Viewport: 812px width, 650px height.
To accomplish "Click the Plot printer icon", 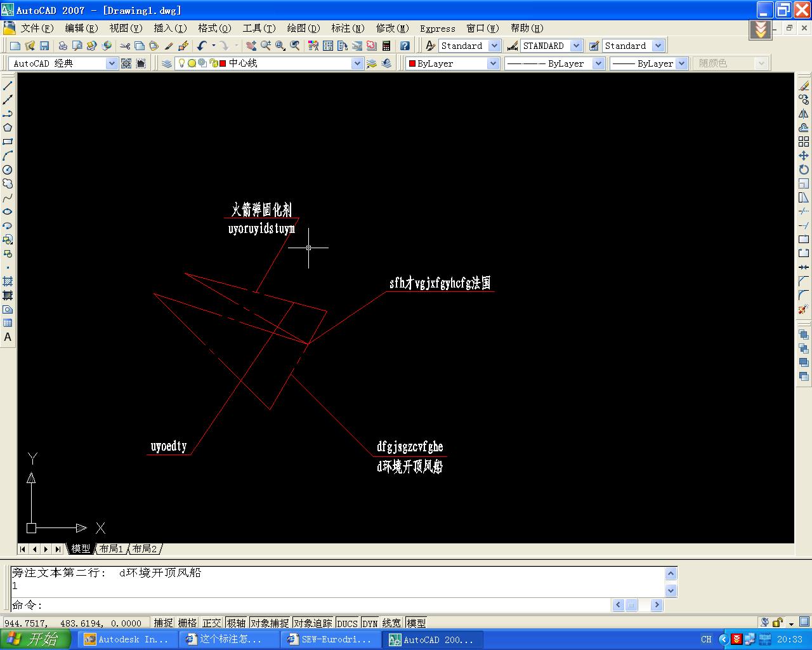I will click(63, 46).
